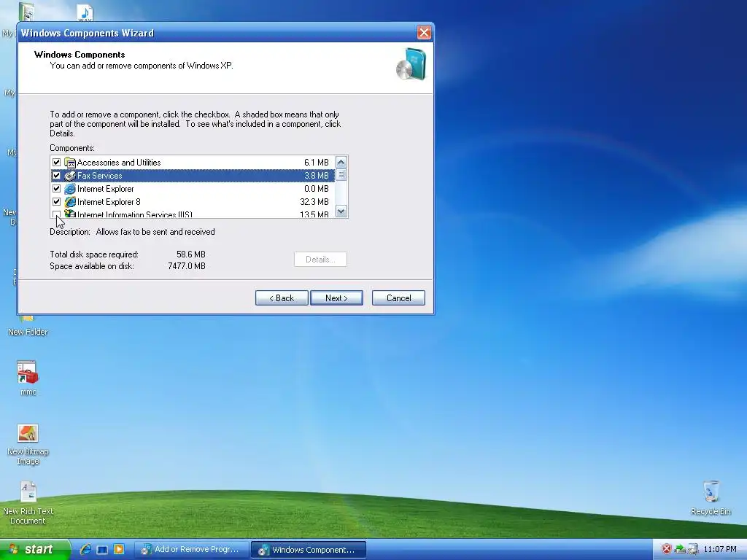Select the Fax Services list row
Viewport: 747px width, 560px height.
point(193,176)
